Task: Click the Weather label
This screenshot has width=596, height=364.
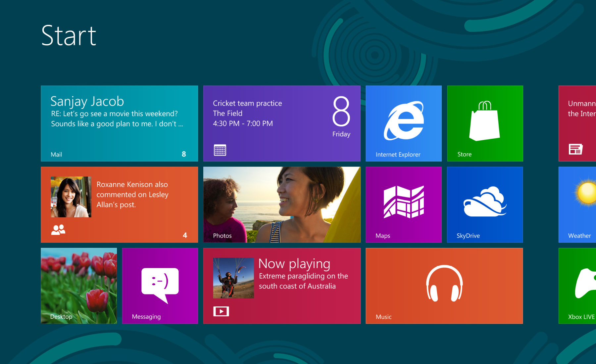Action: 579,236
